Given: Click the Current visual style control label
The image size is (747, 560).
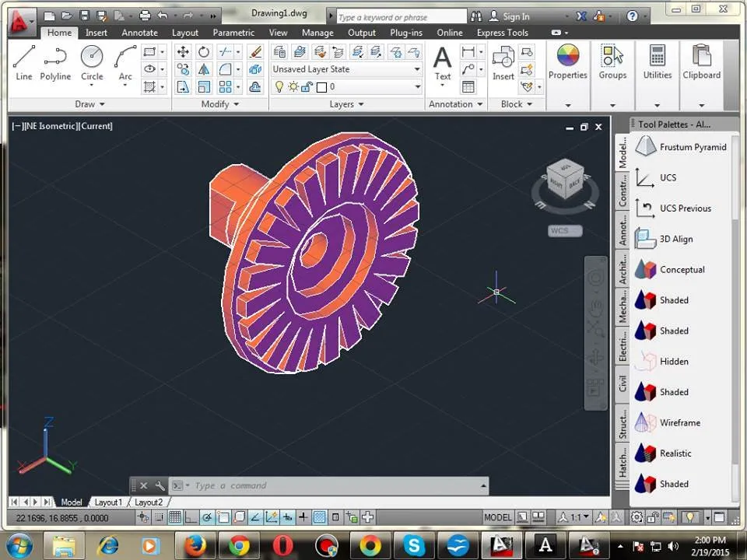Looking at the screenshot, I should click(x=96, y=126).
